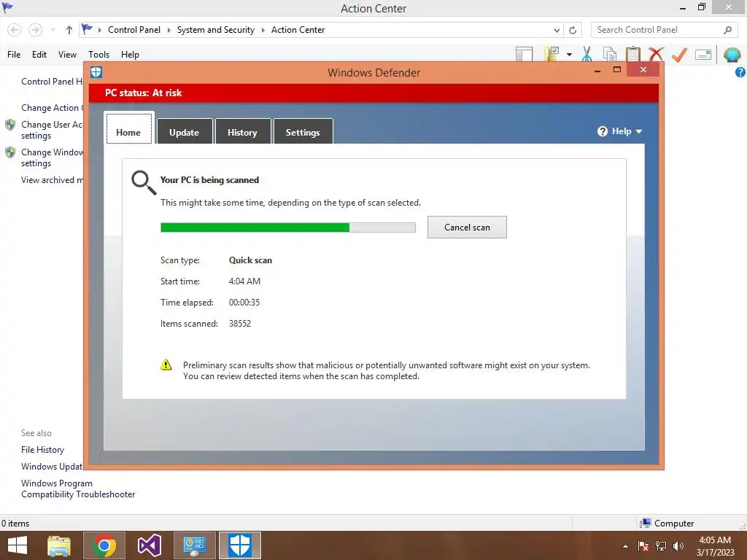Click Action Center in the address breadcrumb

(298, 29)
